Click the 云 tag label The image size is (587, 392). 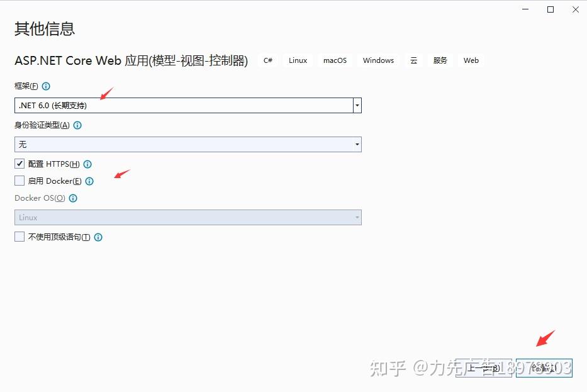(414, 60)
